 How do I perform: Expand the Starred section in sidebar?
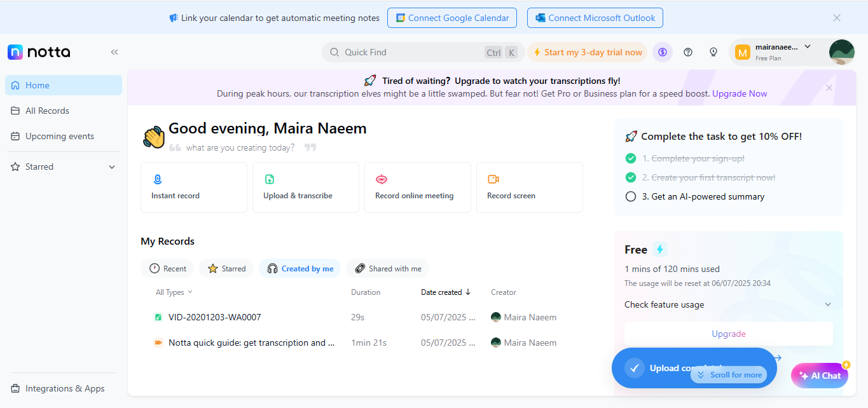tap(112, 167)
